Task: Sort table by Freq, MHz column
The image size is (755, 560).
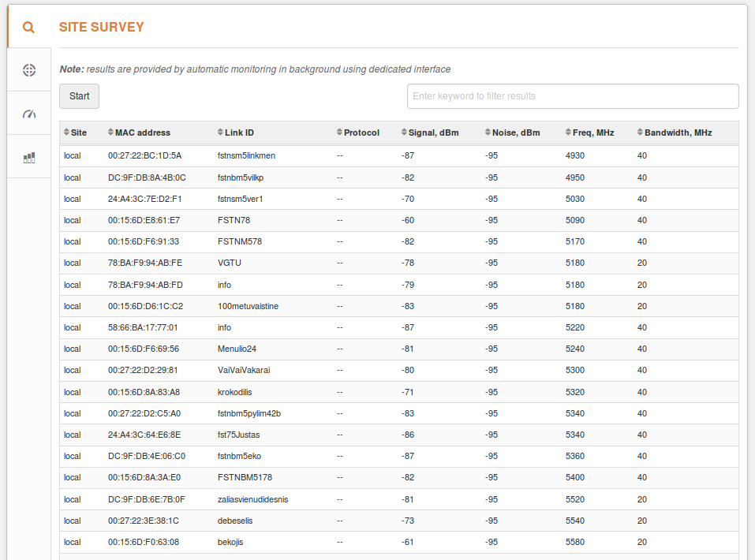Action: pyautogui.click(x=590, y=133)
